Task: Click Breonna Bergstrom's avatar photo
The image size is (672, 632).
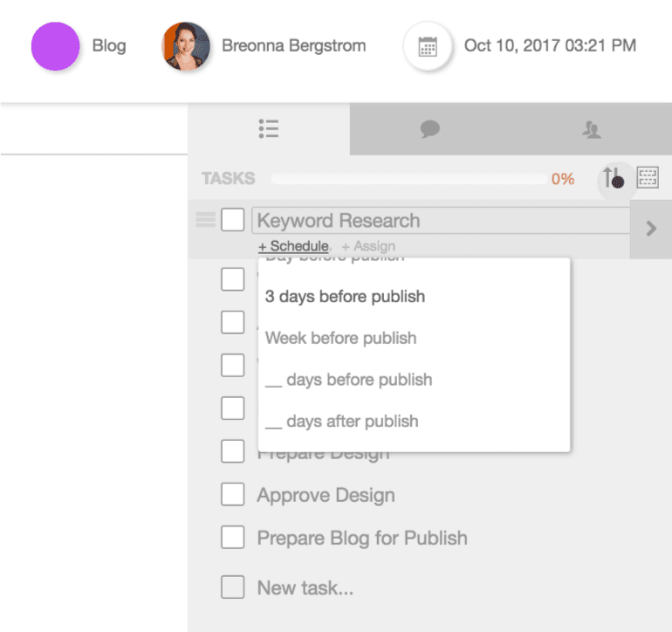Action: (185, 46)
